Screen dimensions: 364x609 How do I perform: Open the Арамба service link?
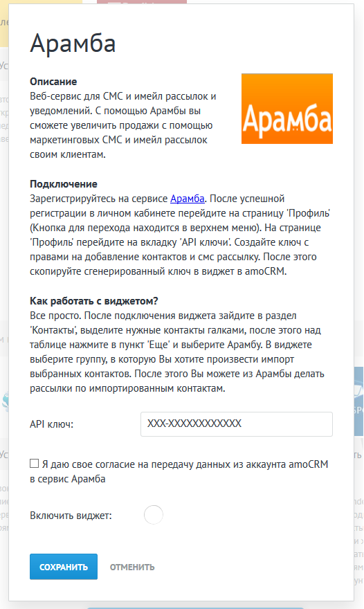[188, 199]
